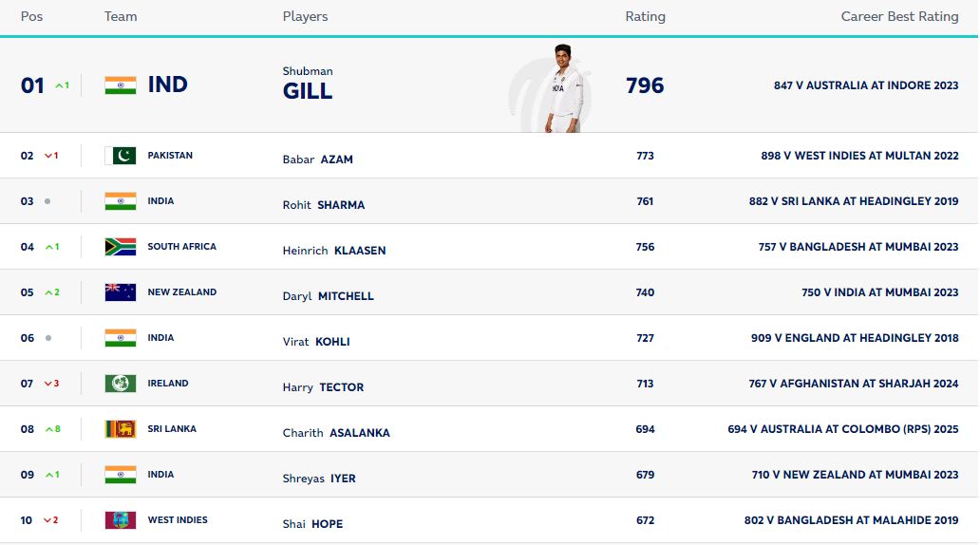The width and height of the screenshot is (980, 545).
Task: Click the South Africa flag icon
Action: click(121, 247)
